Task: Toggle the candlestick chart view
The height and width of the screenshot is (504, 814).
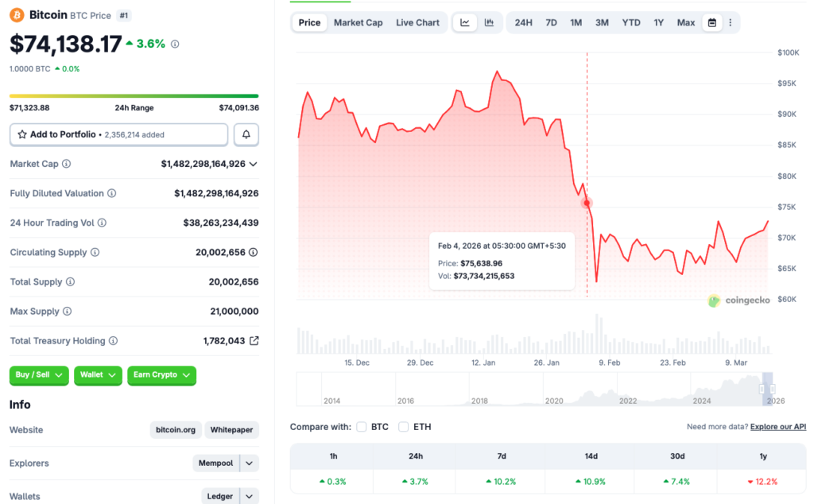Action: click(489, 22)
